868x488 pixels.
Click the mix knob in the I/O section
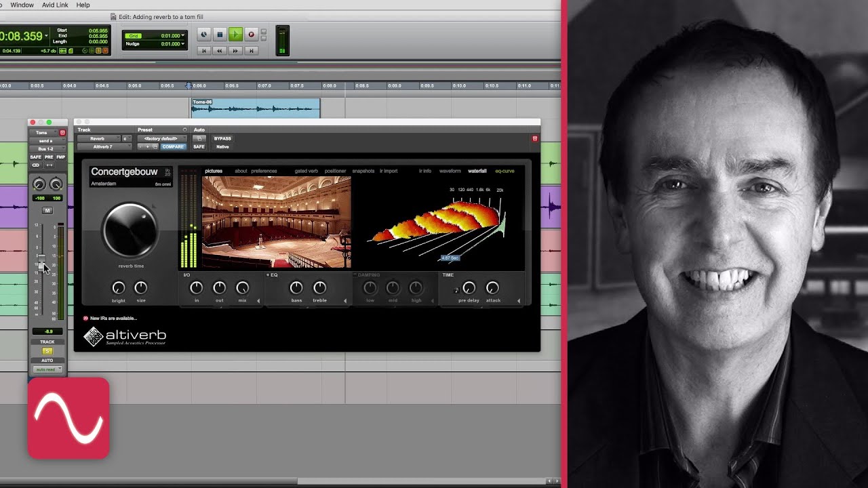click(x=242, y=288)
